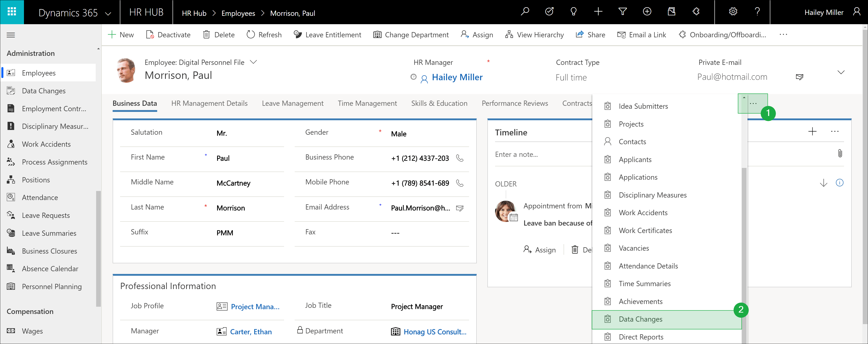The image size is (868, 344).
Task: Click the lightbulb assistant icon
Action: click(x=574, y=12)
